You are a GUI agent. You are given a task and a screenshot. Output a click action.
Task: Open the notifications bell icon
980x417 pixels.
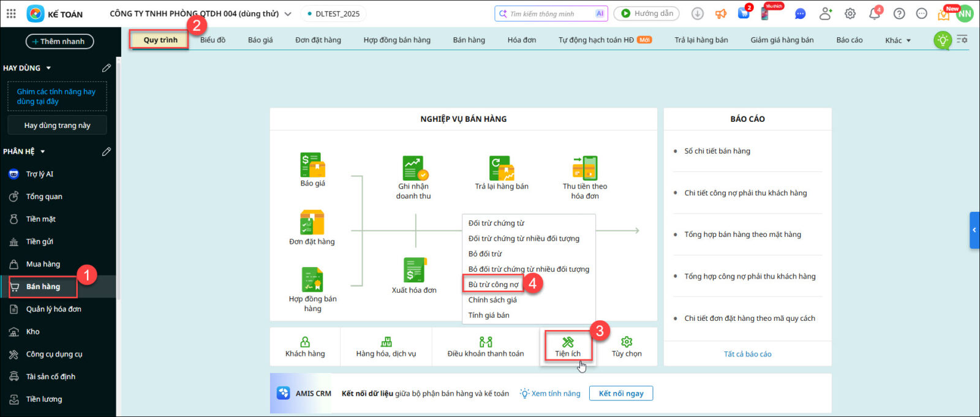874,13
